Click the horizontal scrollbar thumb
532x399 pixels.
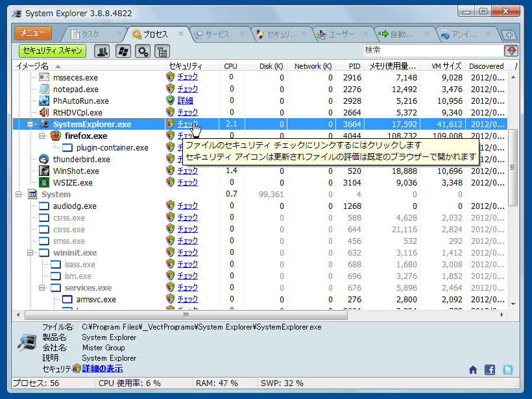pyautogui.click(x=186, y=315)
